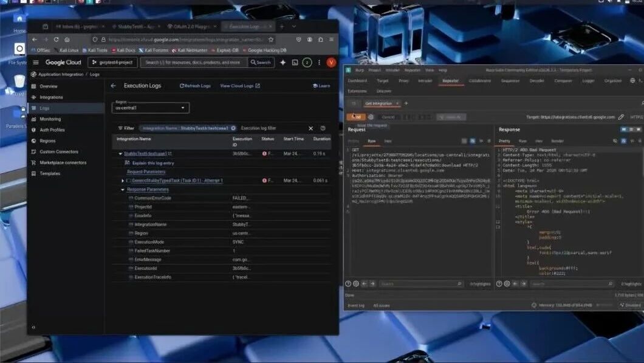Open the Send-to dropdown button in Burp Repeater

(x=451, y=117)
